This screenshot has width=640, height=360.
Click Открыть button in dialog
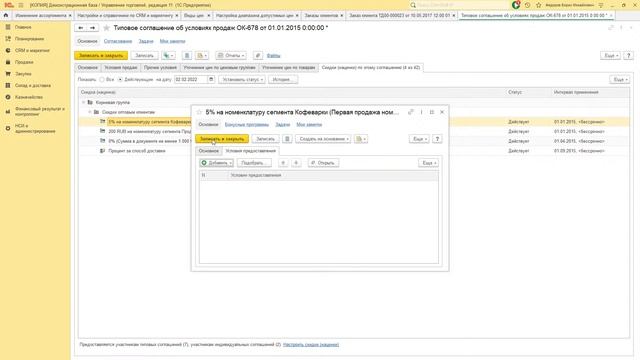[323, 163]
